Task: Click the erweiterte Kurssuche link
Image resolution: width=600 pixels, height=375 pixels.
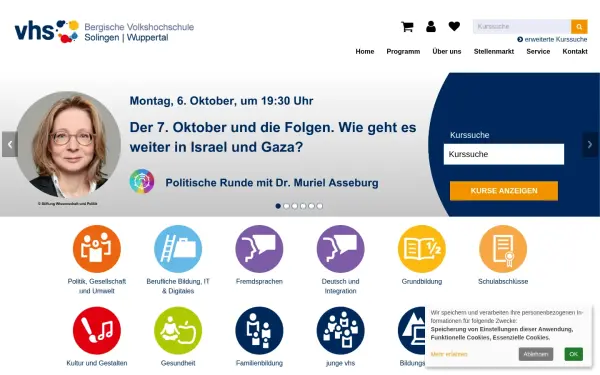Action: pyautogui.click(x=552, y=39)
